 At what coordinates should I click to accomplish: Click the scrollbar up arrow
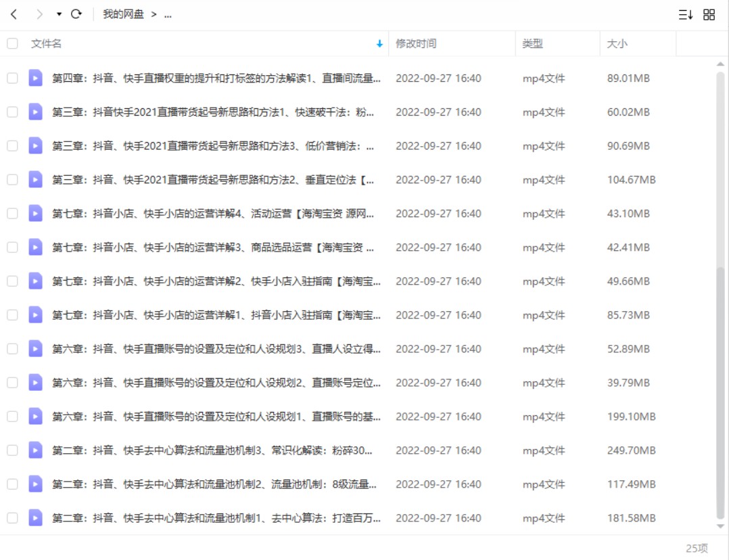(720, 64)
